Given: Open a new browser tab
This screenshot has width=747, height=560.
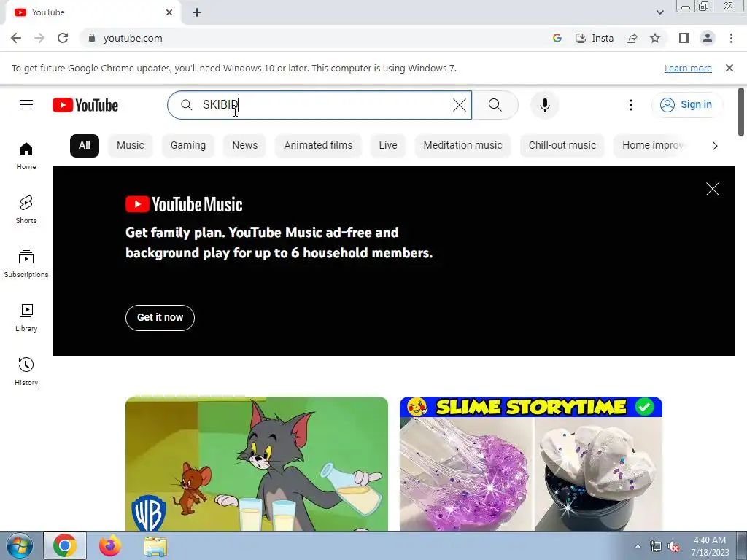Looking at the screenshot, I should click(197, 12).
